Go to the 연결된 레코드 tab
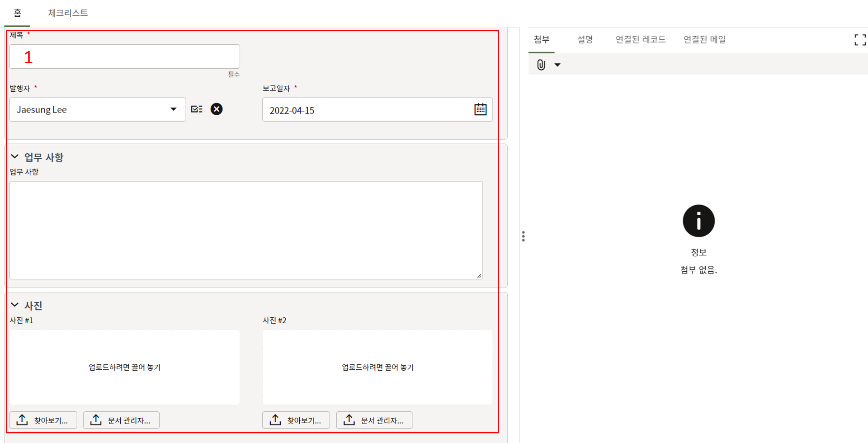 [x=640, y=40]
